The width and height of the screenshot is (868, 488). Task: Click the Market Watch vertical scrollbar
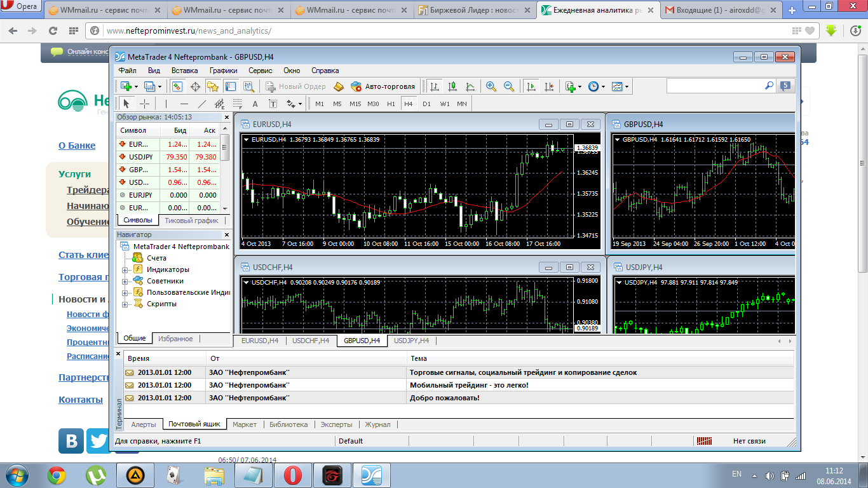click(225, 168)
